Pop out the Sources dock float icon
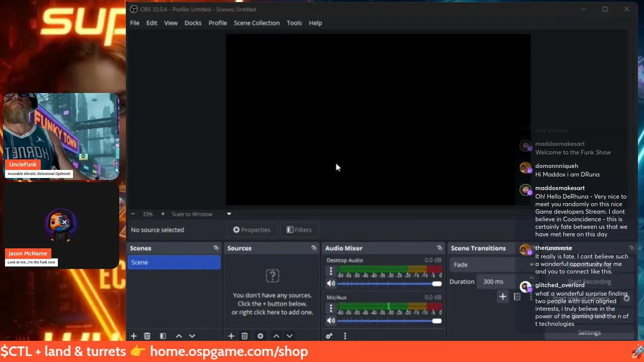Image resolution: width=644 pixels, height=362 pixels. point(314,248)
